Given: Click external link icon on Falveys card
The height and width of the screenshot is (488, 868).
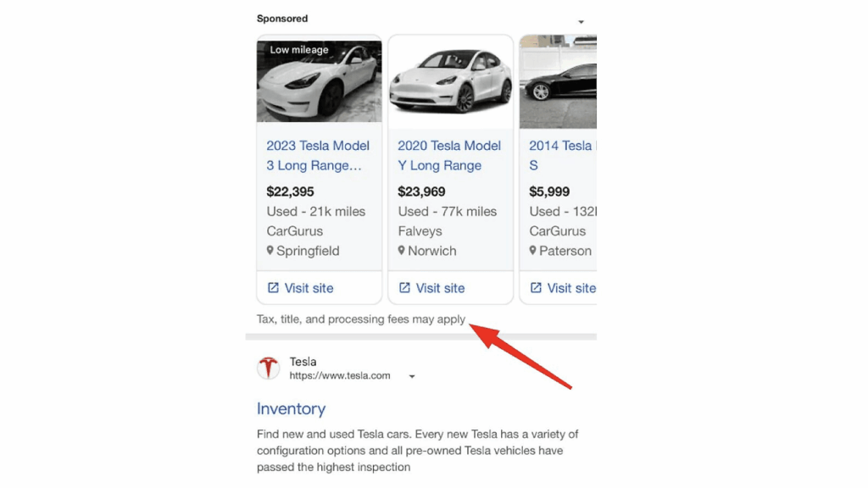Looking at the screenshot, I should (x=404, y=288).
